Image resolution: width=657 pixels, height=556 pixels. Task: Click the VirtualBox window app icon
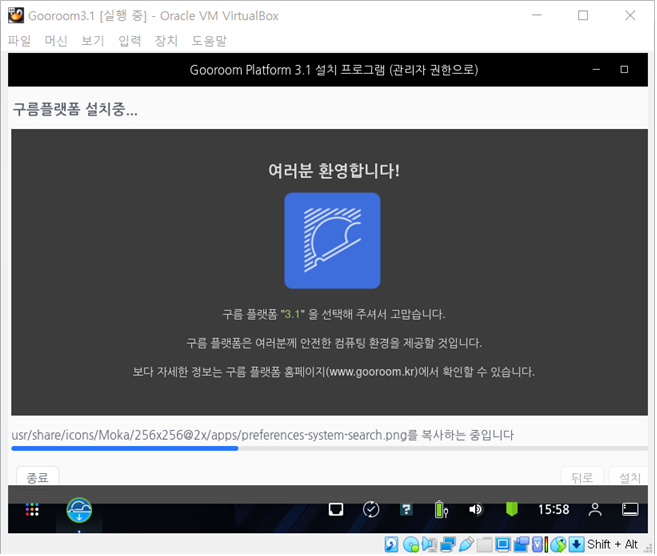click(x=16, y=16)
